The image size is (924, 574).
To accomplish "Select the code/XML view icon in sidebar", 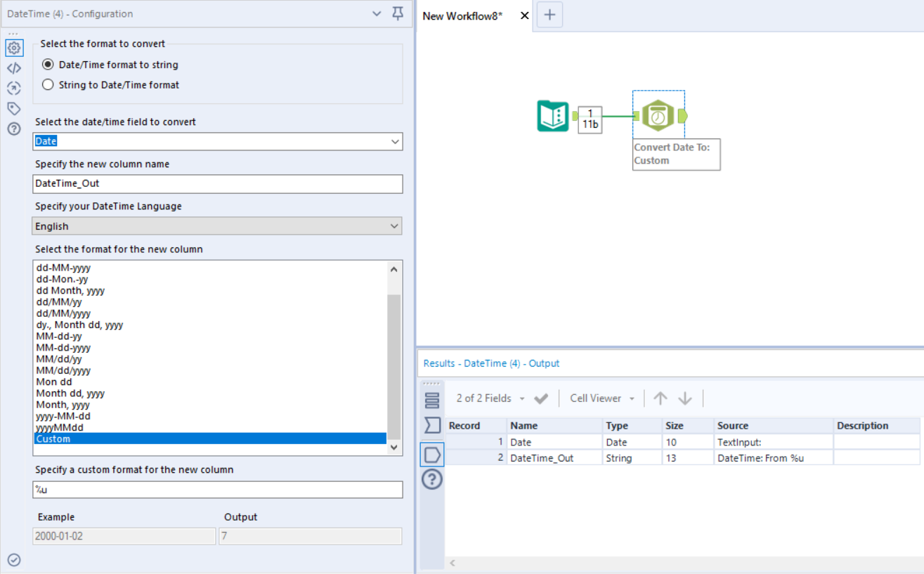I will 14,67.
